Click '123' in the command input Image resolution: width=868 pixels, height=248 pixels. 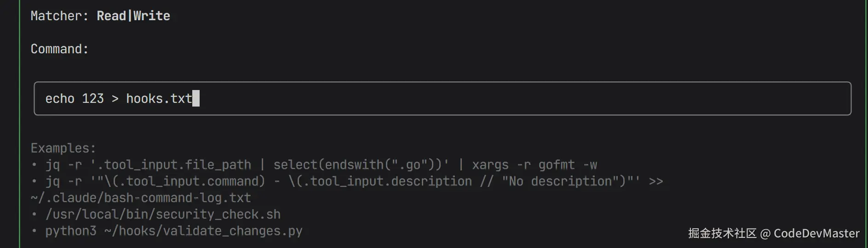click(x=93, y=99)
